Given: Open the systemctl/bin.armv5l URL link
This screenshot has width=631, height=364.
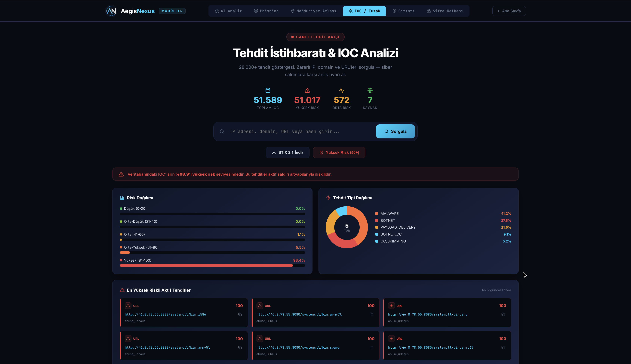Looking at the screenshot, I should coord(167,347).
